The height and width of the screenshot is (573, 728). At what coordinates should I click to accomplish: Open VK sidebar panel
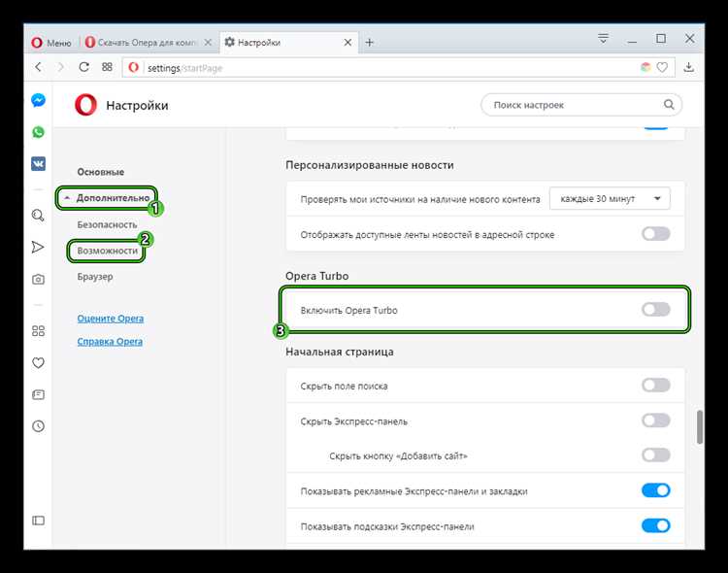tap(38, 164)
